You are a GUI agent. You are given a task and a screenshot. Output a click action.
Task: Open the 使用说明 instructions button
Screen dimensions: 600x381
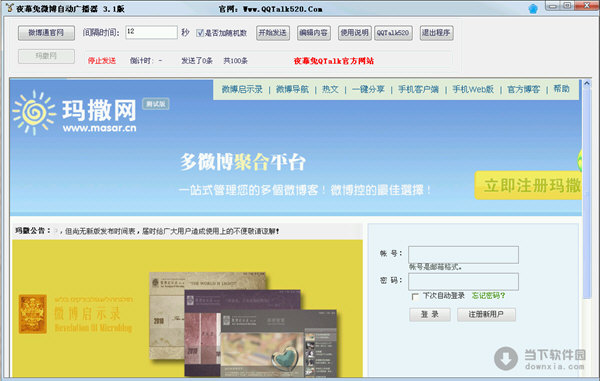355,33
